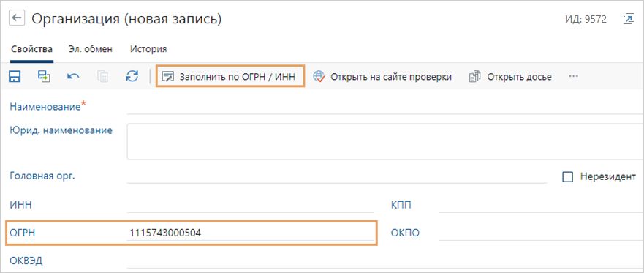
Task: Click Открыть на сайте проверки button
Action: tap(383, 77)
